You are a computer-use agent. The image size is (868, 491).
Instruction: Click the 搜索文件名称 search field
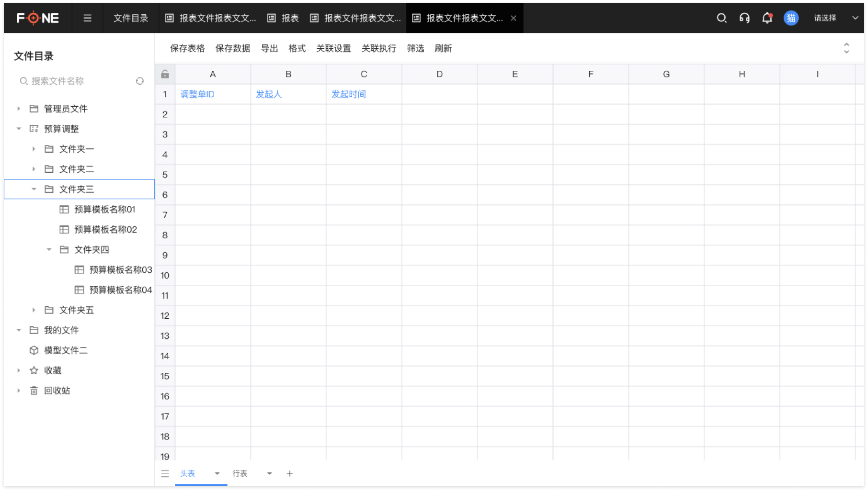[x=77, y=81]
